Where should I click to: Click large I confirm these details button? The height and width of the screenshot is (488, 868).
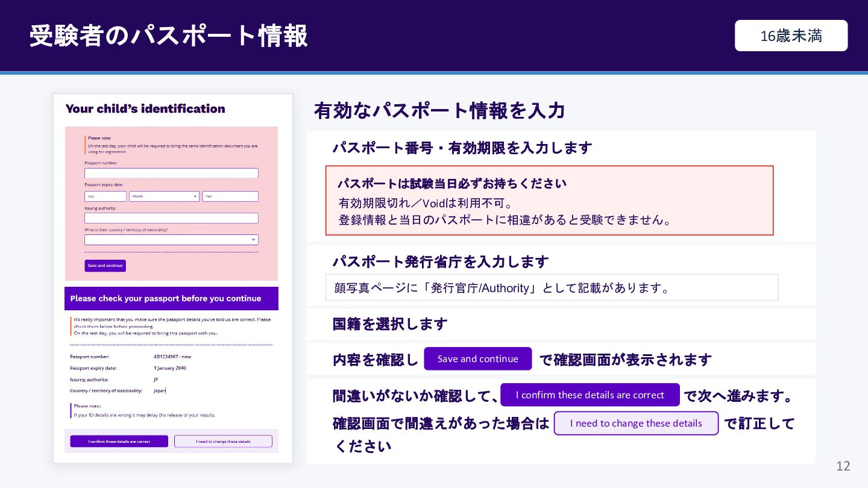pos(590,395)
